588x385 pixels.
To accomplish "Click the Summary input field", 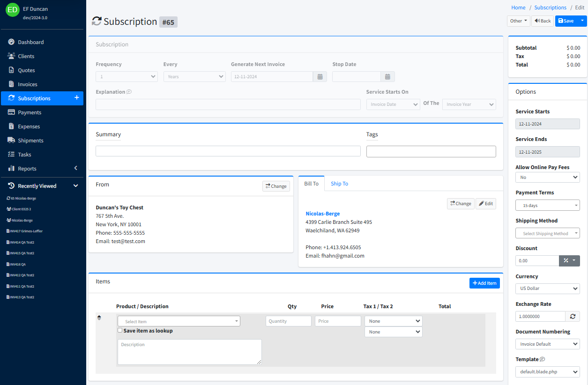I will (228, 151).
